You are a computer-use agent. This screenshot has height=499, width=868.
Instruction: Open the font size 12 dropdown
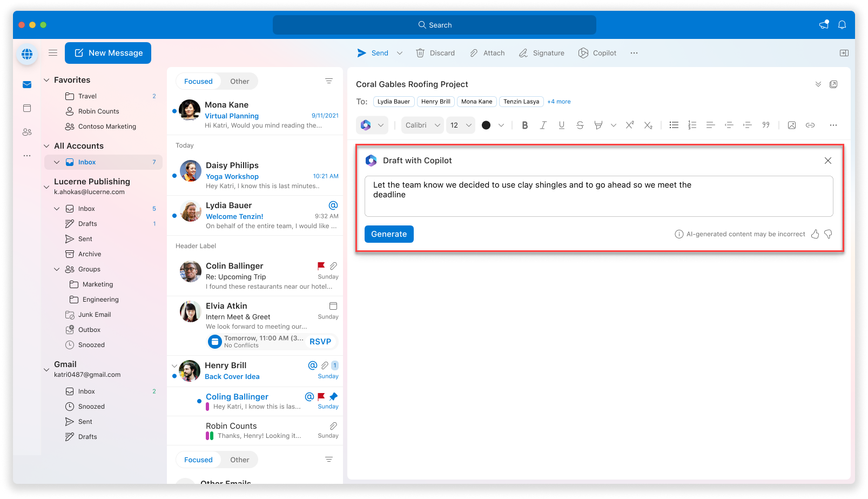pyautogui.click(x=461, y=125)
